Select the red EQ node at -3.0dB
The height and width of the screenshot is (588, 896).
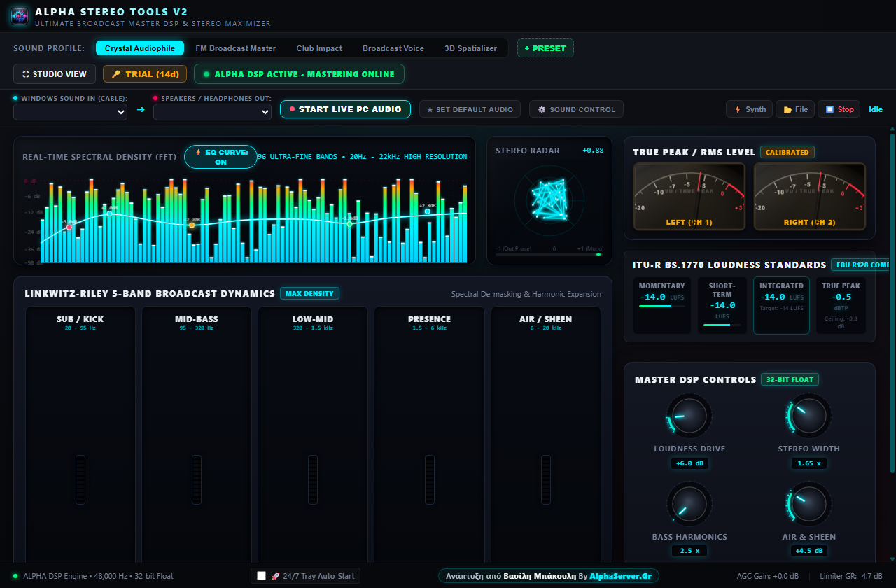click(x=69, y=227)
